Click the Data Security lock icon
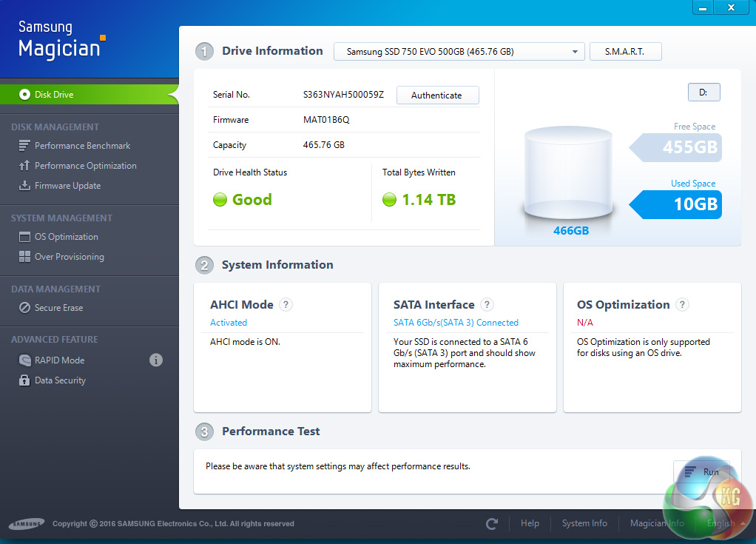 pos(24,380)
